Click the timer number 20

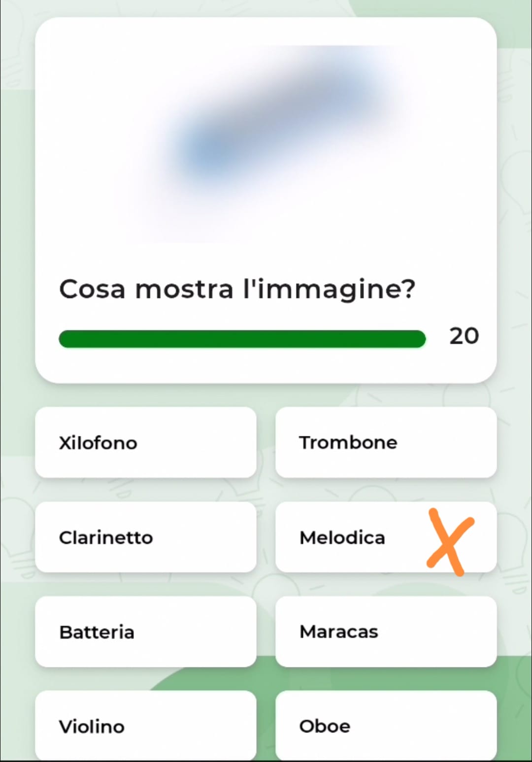pos(464,336)
